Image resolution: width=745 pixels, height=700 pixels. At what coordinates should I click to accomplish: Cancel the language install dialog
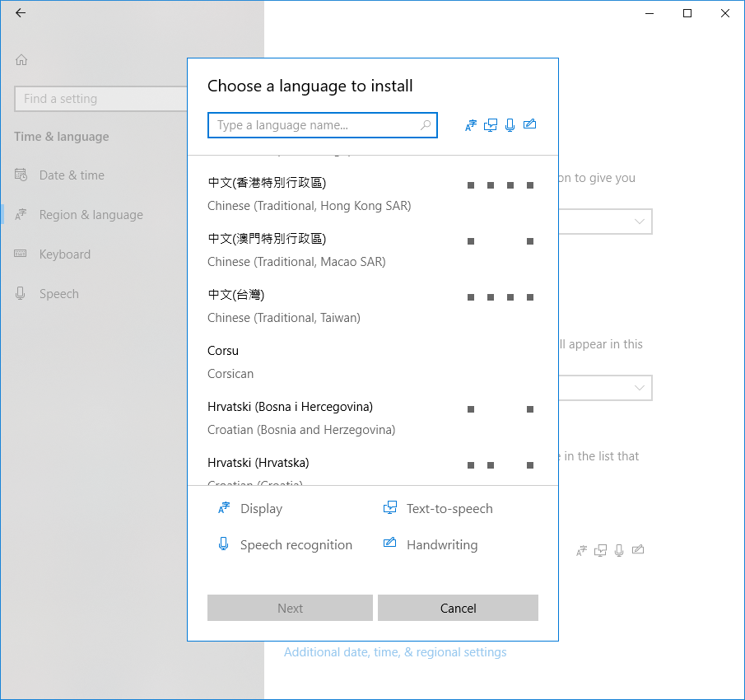click(458, 608)
